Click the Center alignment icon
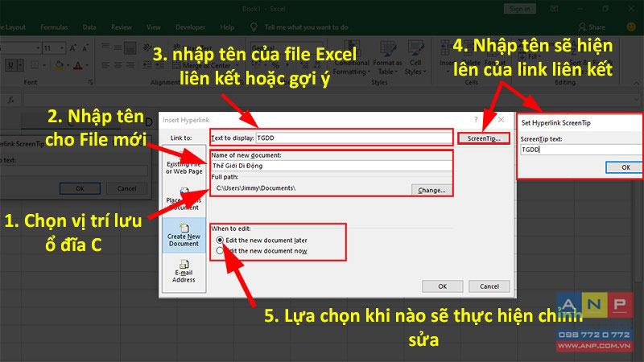 [x=118, y=65]
